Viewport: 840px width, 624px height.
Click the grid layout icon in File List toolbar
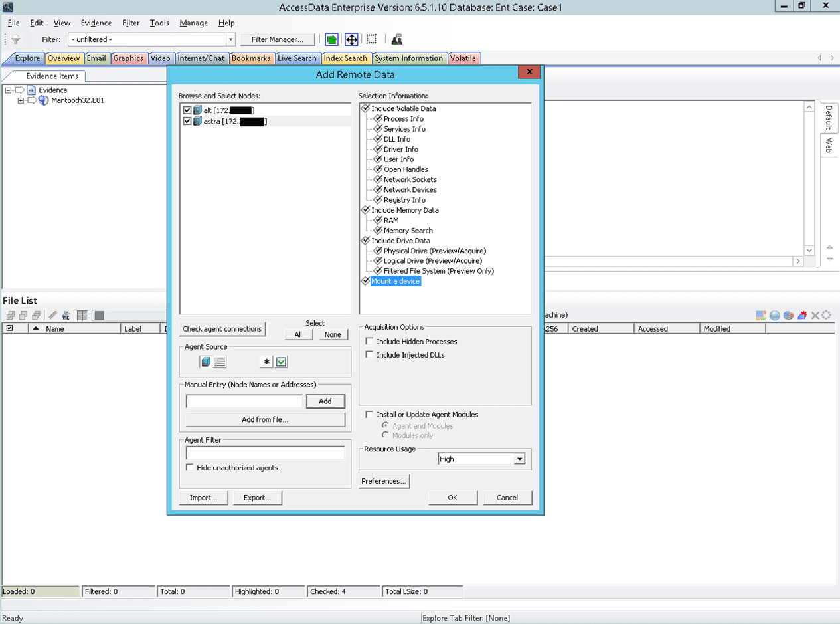point(82,316)
